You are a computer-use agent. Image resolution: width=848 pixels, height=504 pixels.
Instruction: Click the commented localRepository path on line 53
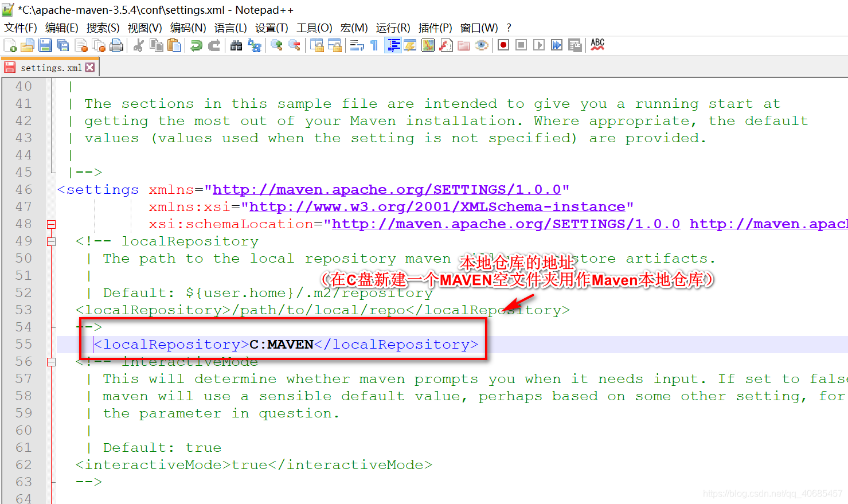322,310
